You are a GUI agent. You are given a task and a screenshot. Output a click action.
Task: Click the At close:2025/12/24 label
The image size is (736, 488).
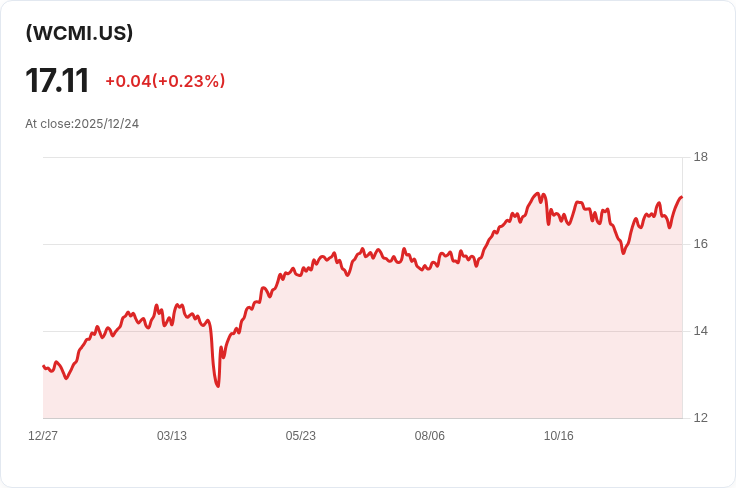[x=82, y=124]
